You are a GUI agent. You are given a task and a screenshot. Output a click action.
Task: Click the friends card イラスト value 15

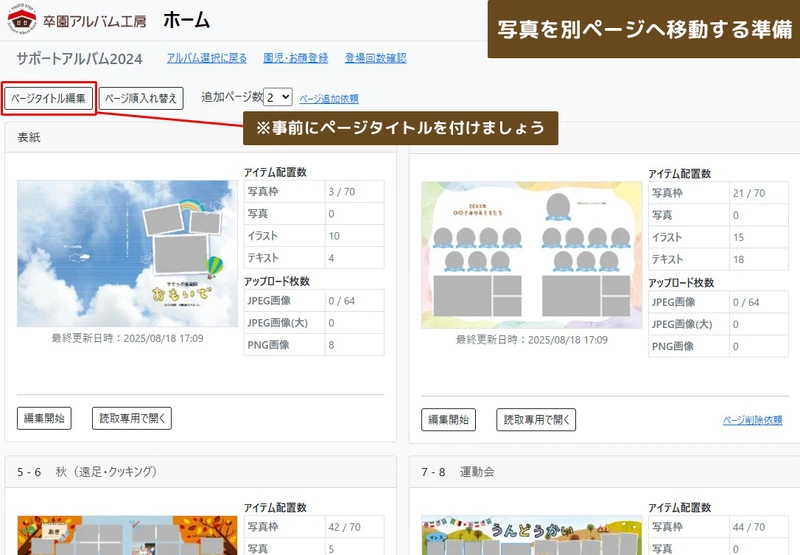coord(739,238)
